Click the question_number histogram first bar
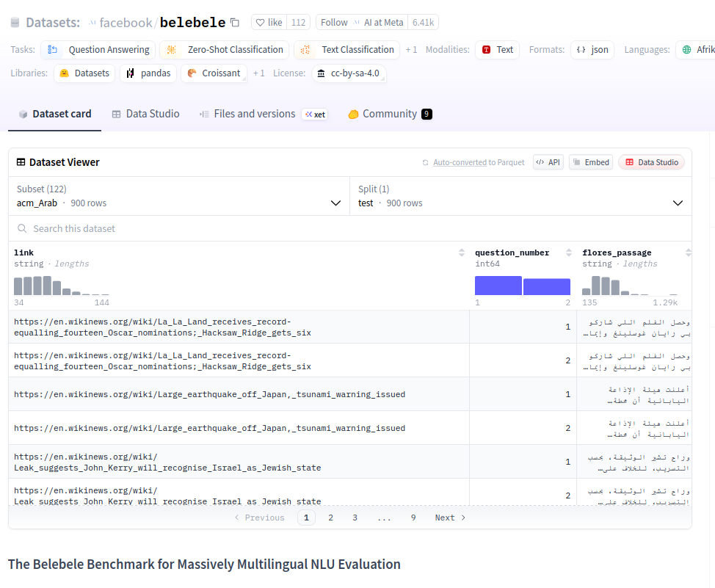The width and height of the screenshot is (715, 588). 498,286
